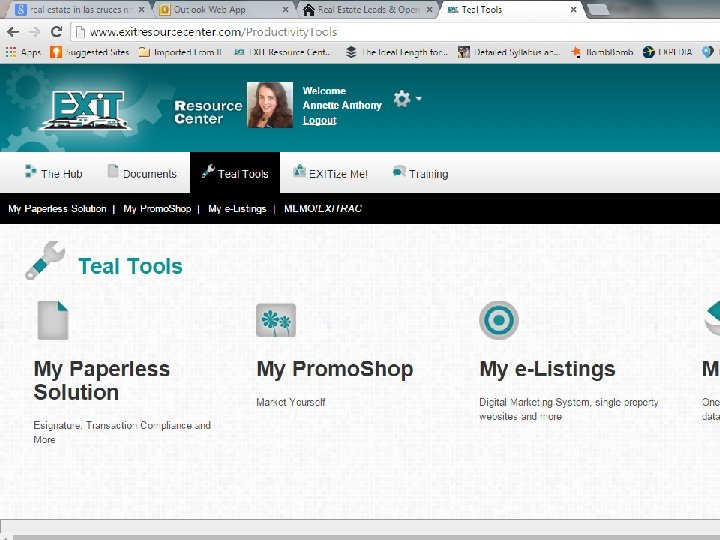The width and height of the screenshot is (720, 540).
Task: Click the Digital Marketing System description
Action: tap(568, 409)
